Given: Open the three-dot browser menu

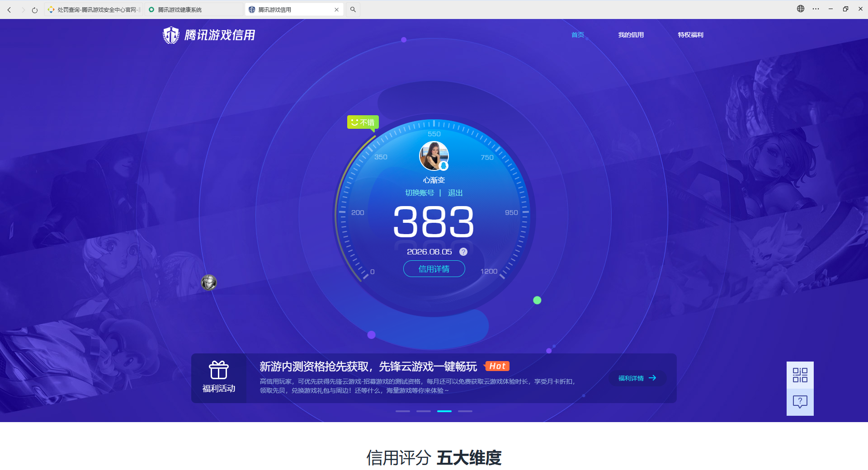Looking at the screenshot, I should [816, 9].
